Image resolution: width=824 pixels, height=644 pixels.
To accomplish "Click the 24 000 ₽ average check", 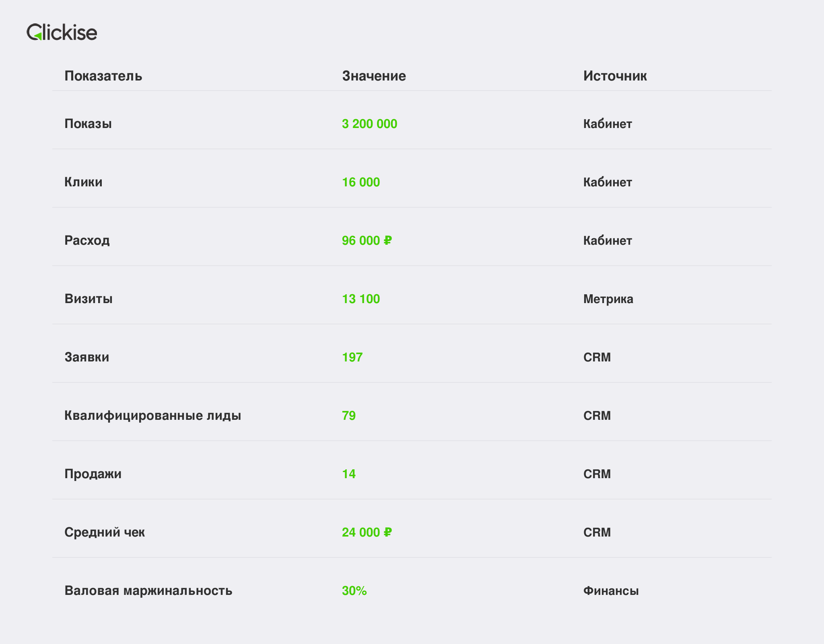I will [x=367, y=532].
